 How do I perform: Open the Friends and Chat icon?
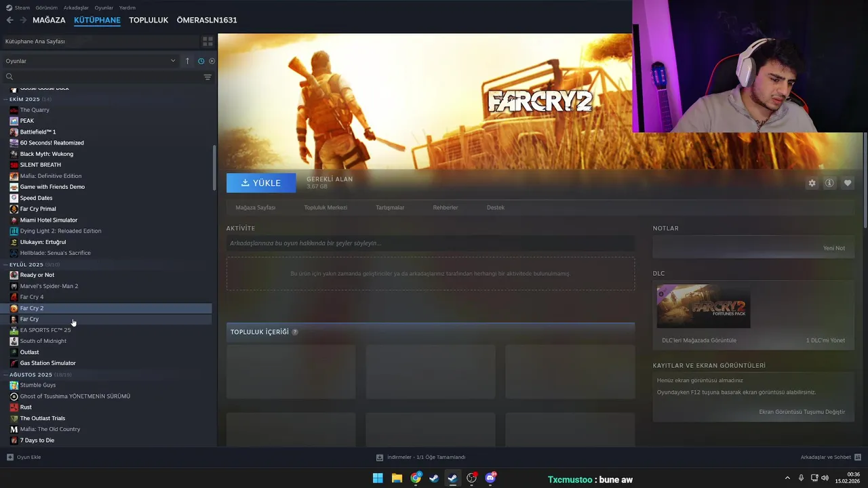coord(858,457)
